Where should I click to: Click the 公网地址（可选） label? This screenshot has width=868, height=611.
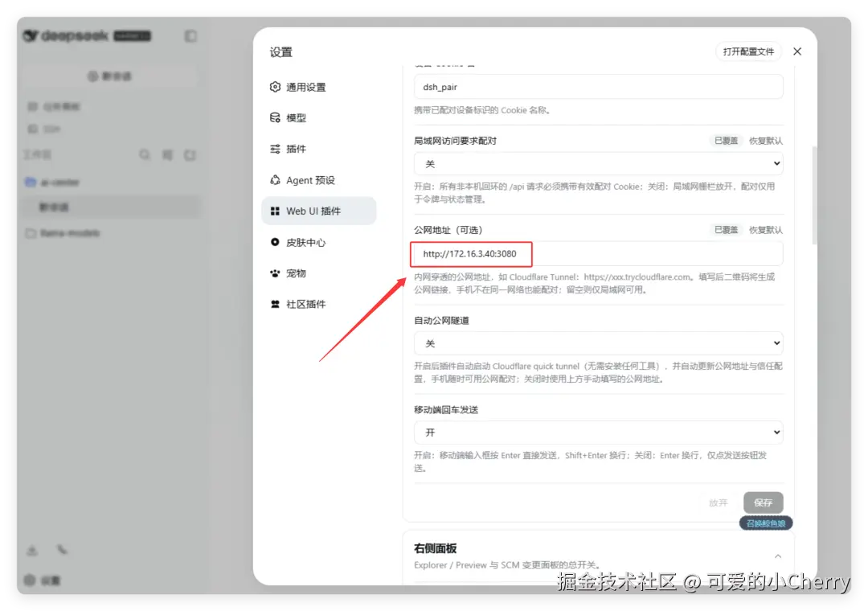click(x=448, y=230)
